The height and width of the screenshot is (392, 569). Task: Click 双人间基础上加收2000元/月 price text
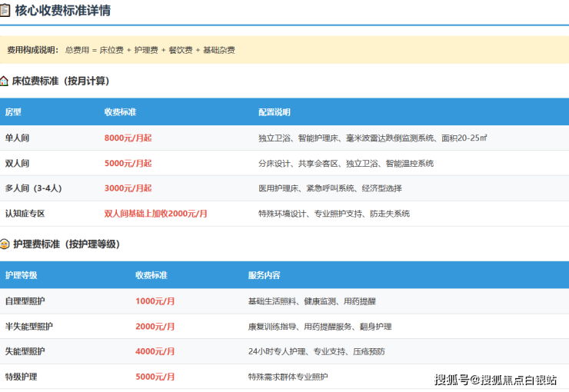156,214
